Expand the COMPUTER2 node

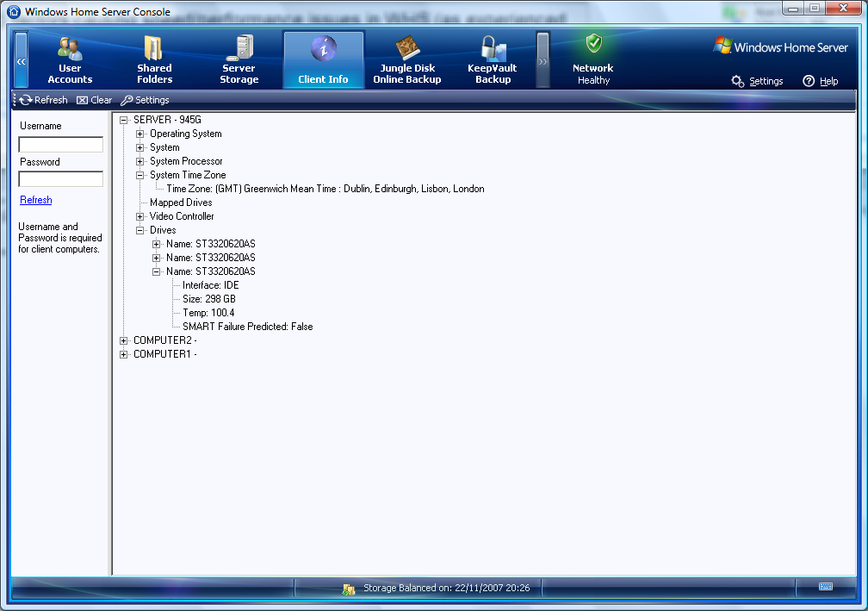[x=123, y=340]
